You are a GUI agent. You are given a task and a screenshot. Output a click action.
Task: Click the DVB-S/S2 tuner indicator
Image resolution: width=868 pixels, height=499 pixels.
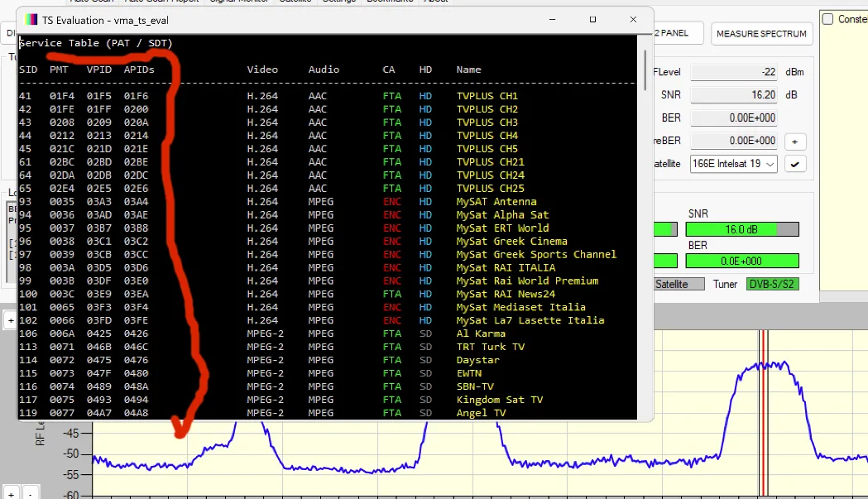[773, 284]
